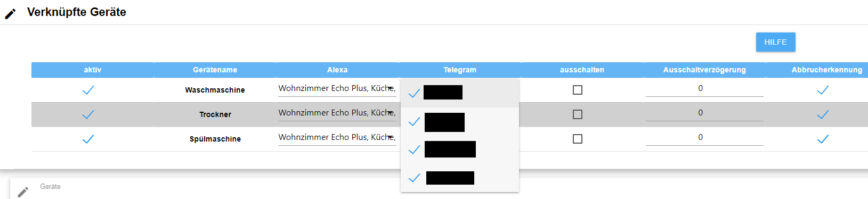Viewport: 868px width, 199px height.
Task: Enable ausschalten checkbox for Trockner
Action: (578, 114)
